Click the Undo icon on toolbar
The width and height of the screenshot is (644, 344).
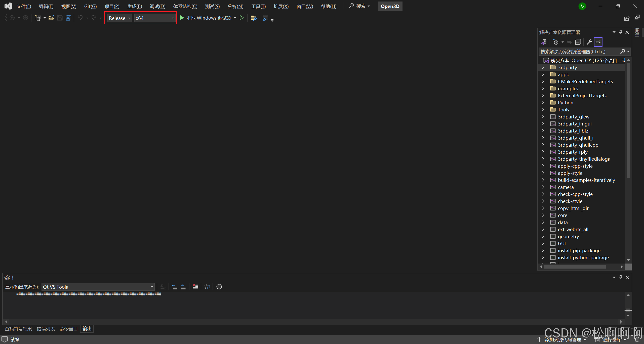click(80, 18)
